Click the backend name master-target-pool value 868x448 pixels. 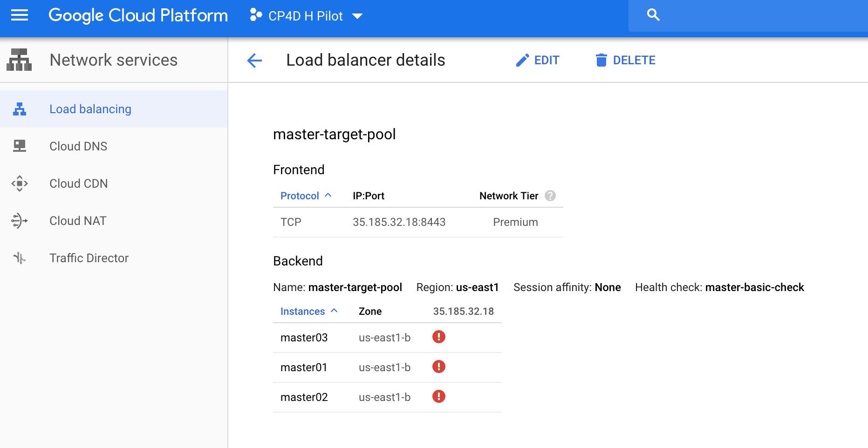tap(355, 287)
